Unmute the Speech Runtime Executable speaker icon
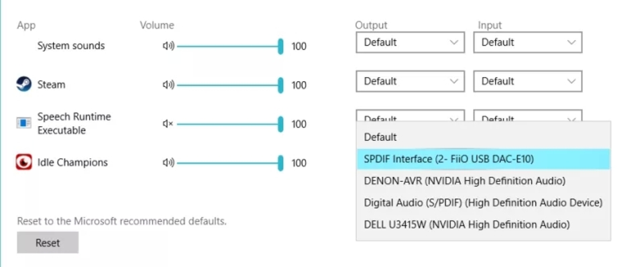Viewport: 644px width, 267px height. [x=168, y=123]
